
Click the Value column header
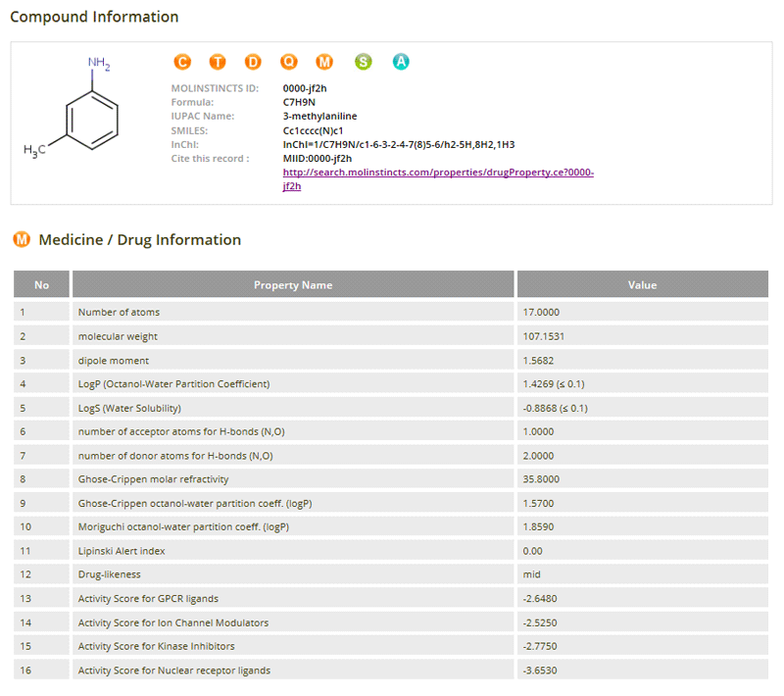click(x=643, y=284)
